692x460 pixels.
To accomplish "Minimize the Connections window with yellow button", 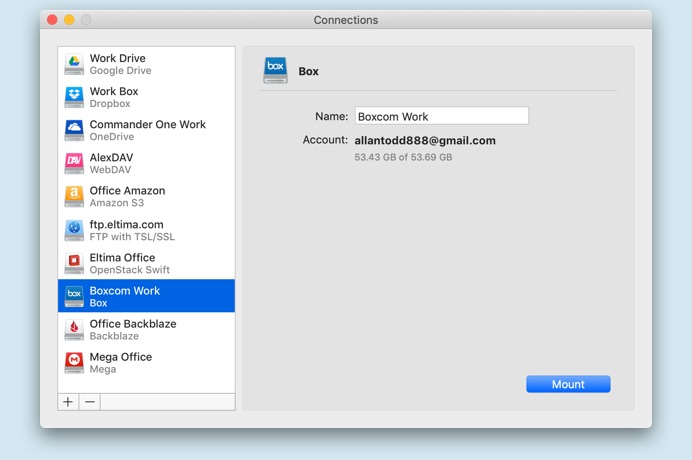I will [x=69, y=20].
